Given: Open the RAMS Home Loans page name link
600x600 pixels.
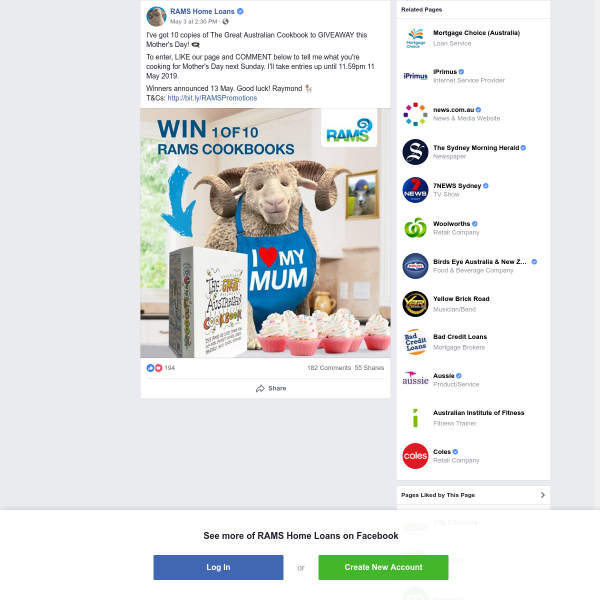Looking at the screenshot, I should pos(202,11).
